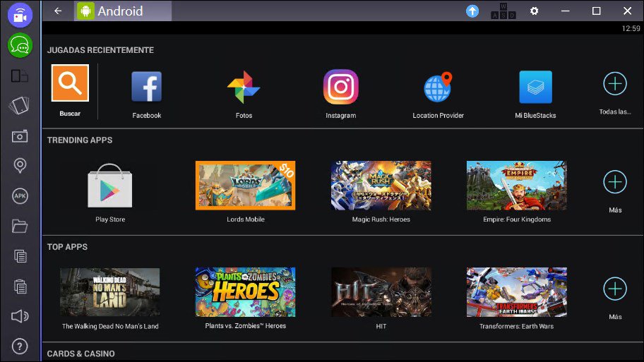Open the BlueStacks TV camera icon
Viewport: 644px width, 362px height.
(x=20, y=16)
